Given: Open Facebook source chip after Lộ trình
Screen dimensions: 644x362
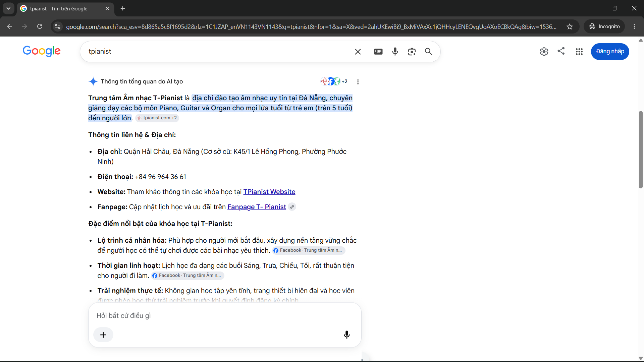Looking at the screenshot, I should [x=309, y=250].
